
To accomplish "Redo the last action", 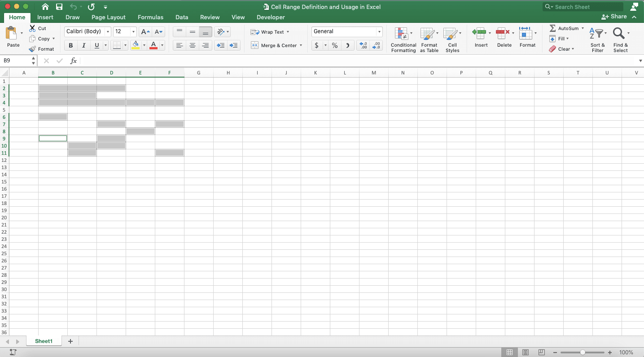I will click(91, 7).
